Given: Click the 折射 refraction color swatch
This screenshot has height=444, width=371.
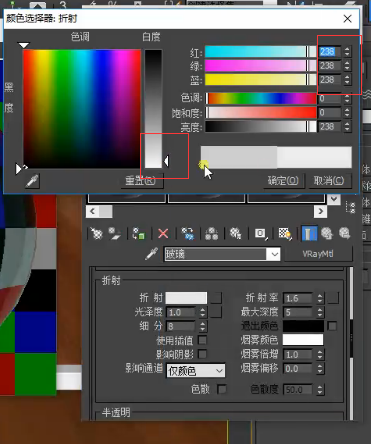Looking at the screenshot, I should pos(186,298).
